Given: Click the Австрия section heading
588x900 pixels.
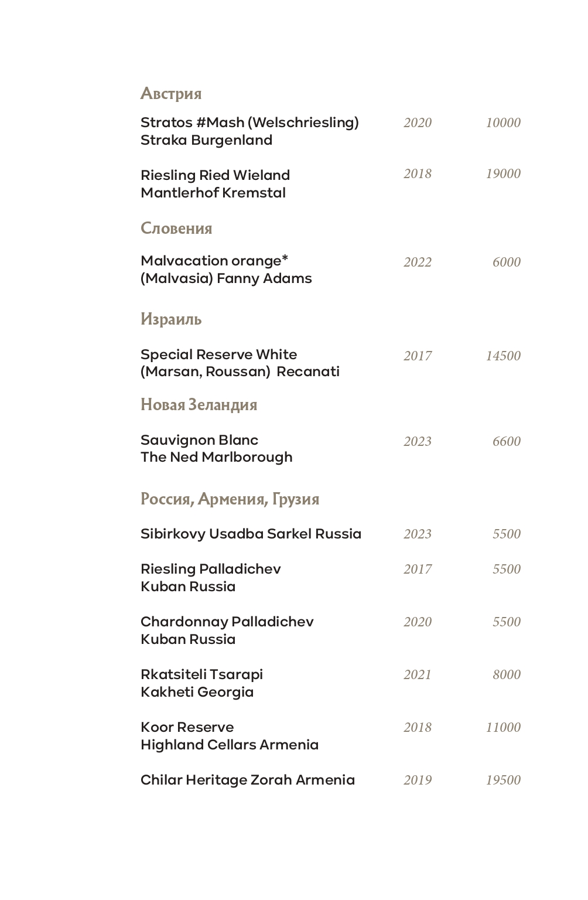Looking at the screenshot, I should [171, 94].
